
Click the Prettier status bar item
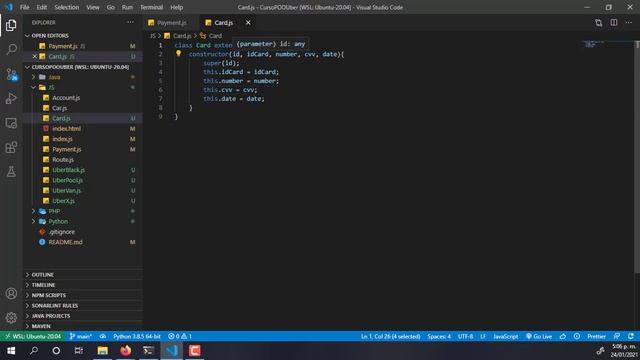click(596, 336)
